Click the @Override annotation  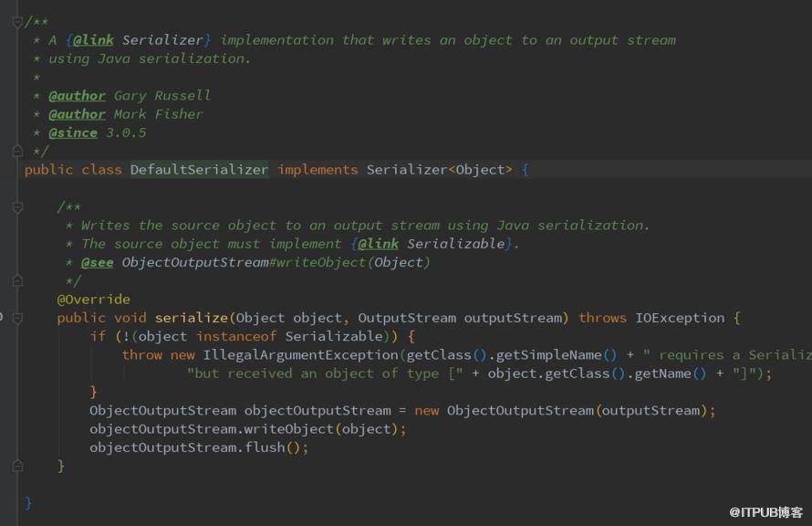[93, 300]
